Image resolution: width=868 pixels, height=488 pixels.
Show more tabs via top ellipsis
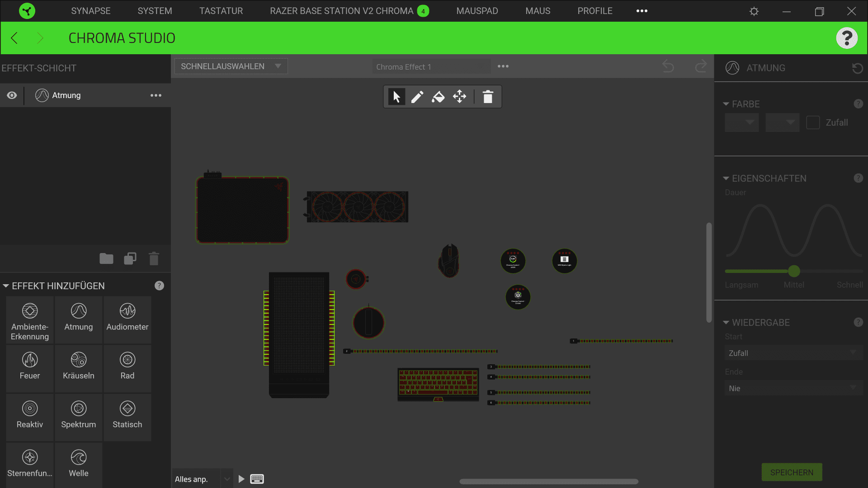[x=642, y=11]
